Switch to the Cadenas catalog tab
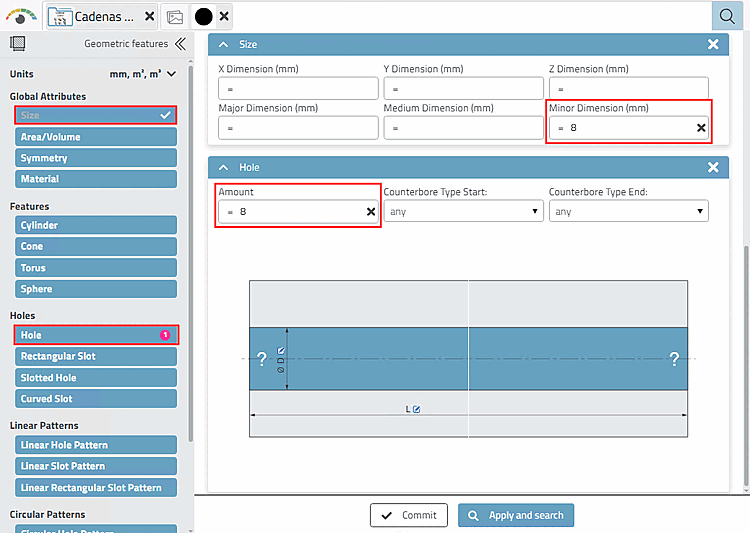This screenshot has height=533, width=750. [92, 17]
